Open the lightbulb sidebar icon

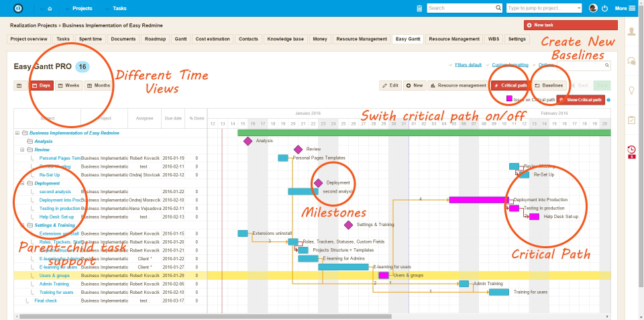(632, 91)
